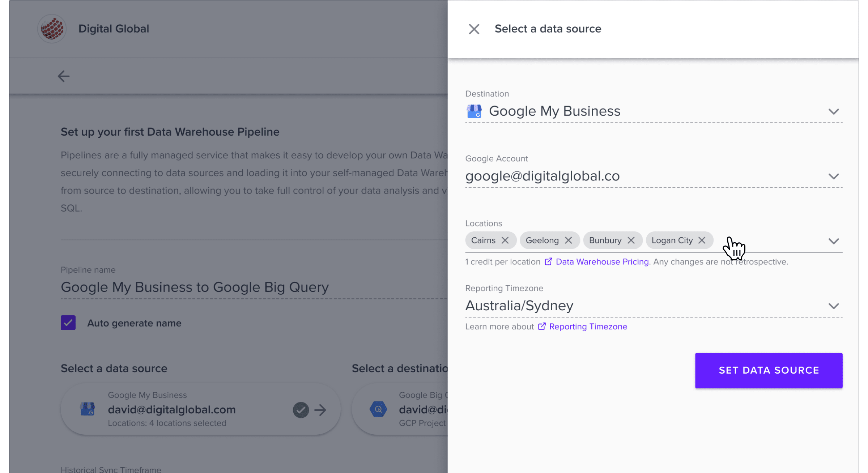Screen dimensions: 868x473
Task: Click the 'Set up your first Data Warehouse Pipeline' heading
Action: tap(170, 132)
